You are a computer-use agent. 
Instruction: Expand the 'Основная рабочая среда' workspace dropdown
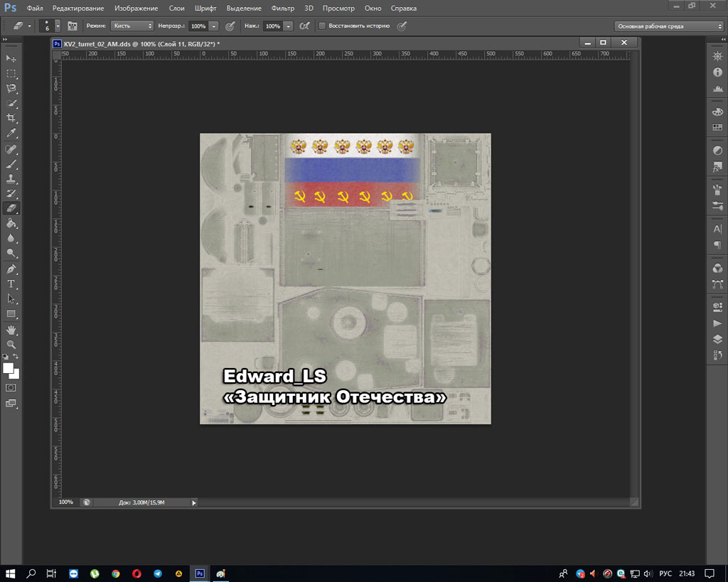668,26
